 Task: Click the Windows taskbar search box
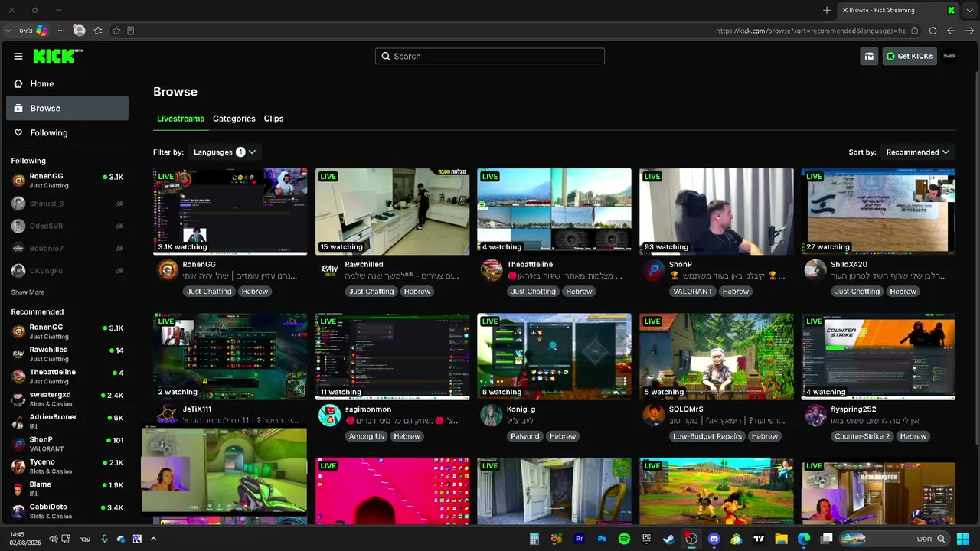[893, 539]
